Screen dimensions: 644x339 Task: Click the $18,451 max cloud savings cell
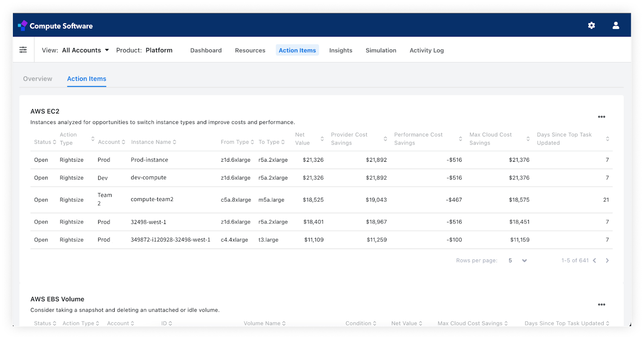[x=519, y=222]
